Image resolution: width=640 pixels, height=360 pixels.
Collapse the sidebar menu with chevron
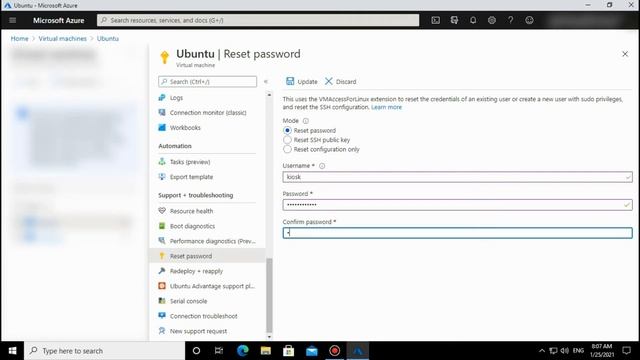coord(266,82)
